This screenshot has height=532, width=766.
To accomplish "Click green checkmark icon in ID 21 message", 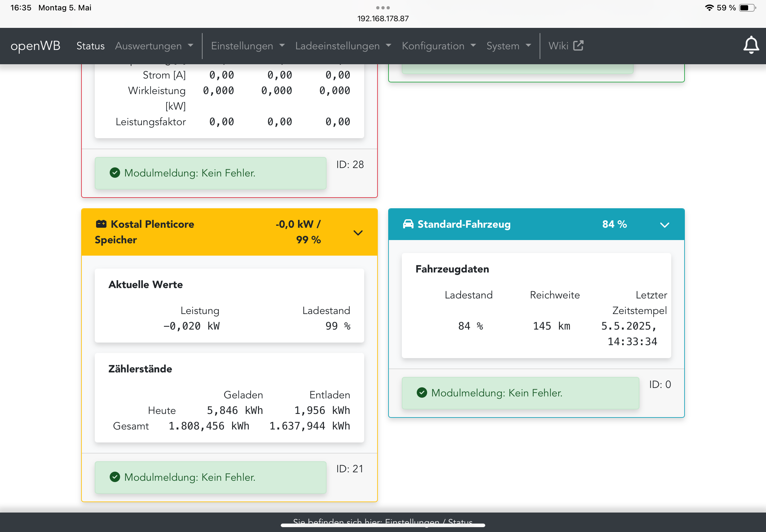I will tap(115, 477).
